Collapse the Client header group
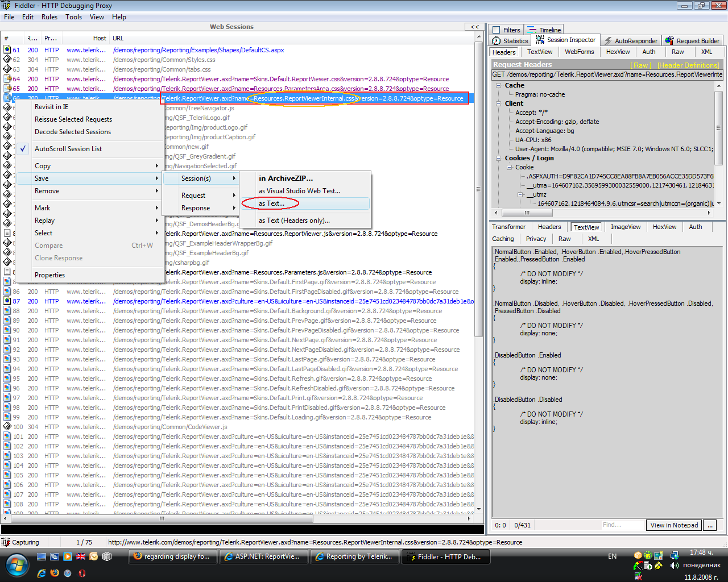The image size is (728, 582). click(x=498, y=103)
